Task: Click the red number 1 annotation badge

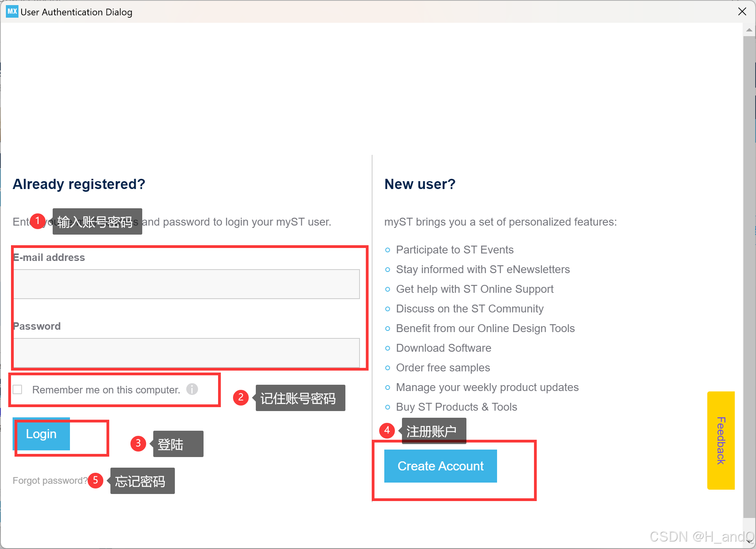Action: coord(38,221)
